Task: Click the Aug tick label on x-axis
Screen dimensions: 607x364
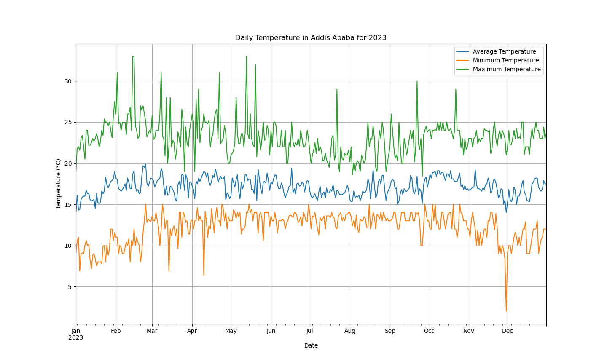Action: click(350, 331)
